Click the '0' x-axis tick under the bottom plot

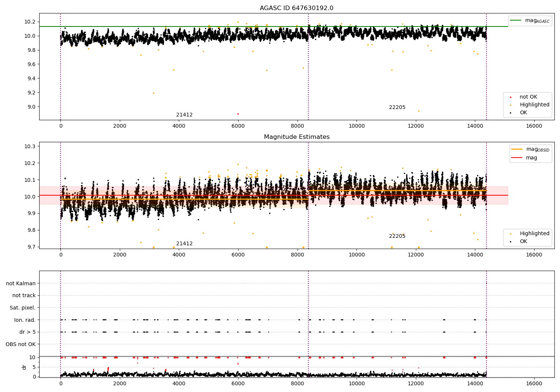(x=60, y=383)
